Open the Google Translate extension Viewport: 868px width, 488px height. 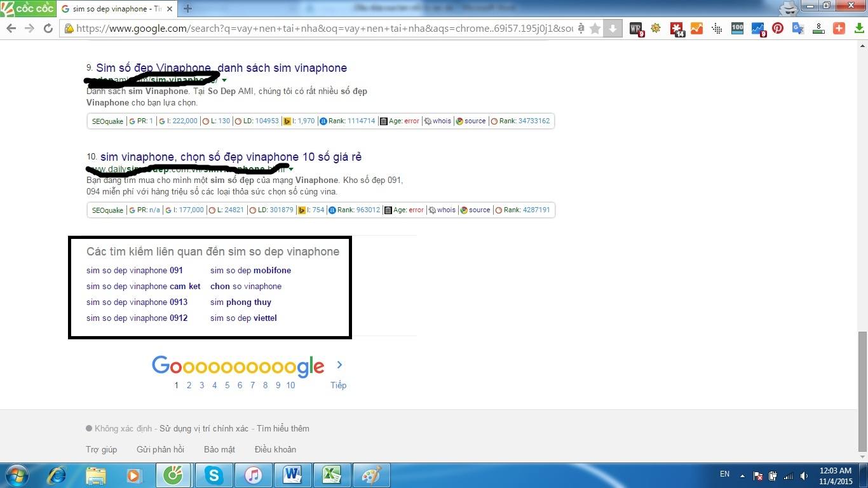click(x=798, y=29)
